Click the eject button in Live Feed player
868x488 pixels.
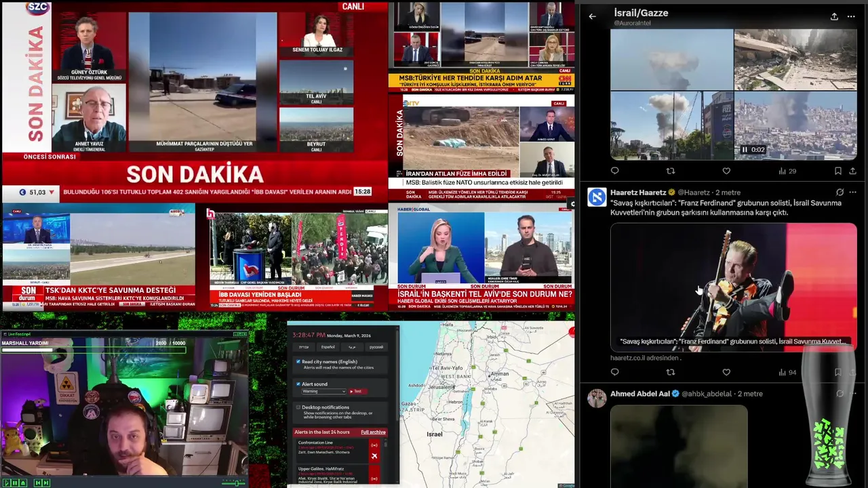(x=22, y=483)
